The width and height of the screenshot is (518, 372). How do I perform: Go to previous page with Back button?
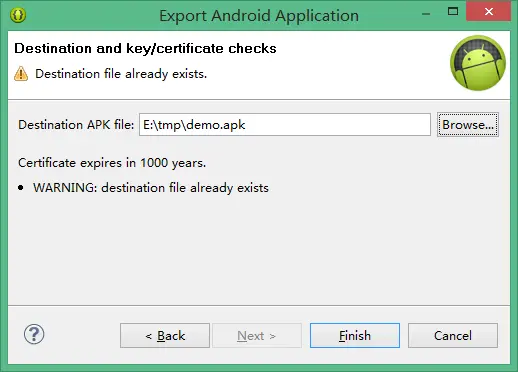click(165, 335)
